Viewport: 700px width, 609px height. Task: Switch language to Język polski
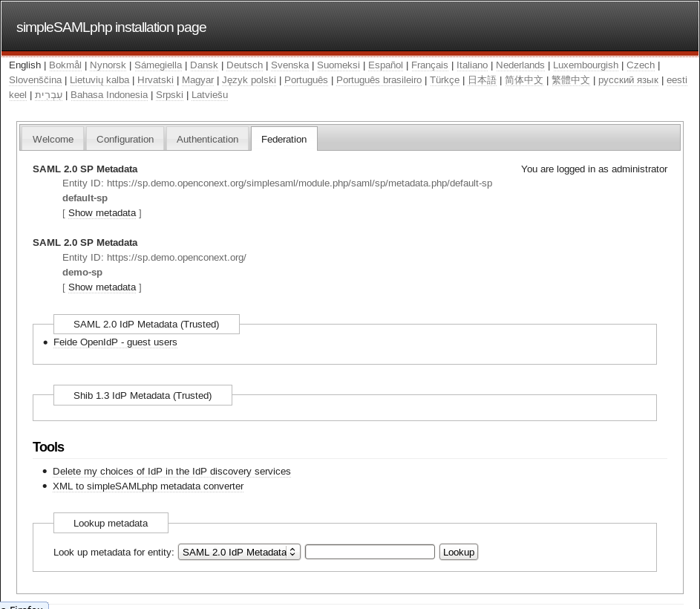[x=249, y=80]
